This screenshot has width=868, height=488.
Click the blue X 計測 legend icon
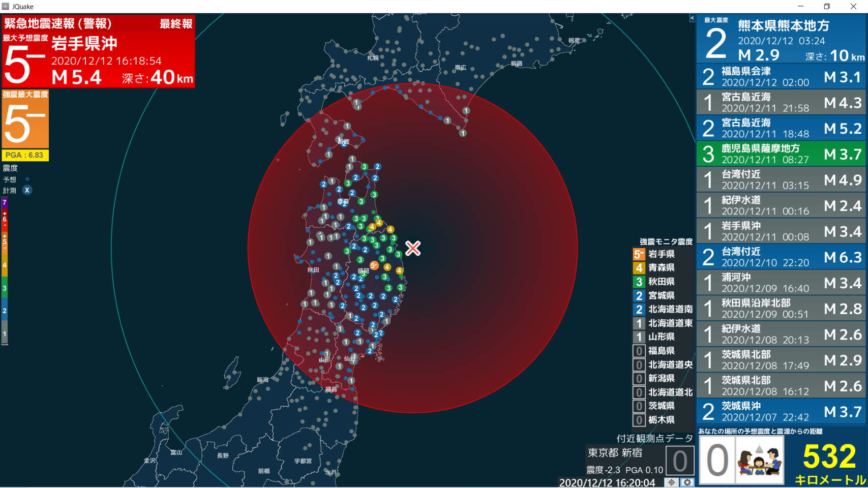(27, 190)
